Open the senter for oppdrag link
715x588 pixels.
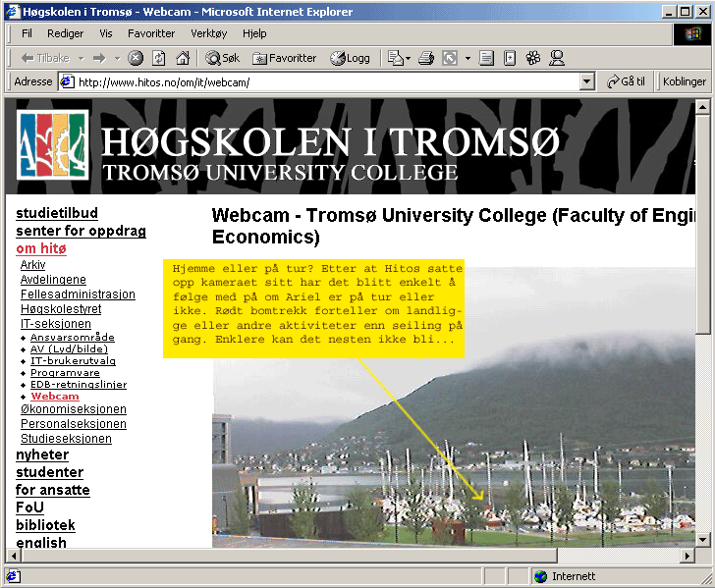(81, 231)
